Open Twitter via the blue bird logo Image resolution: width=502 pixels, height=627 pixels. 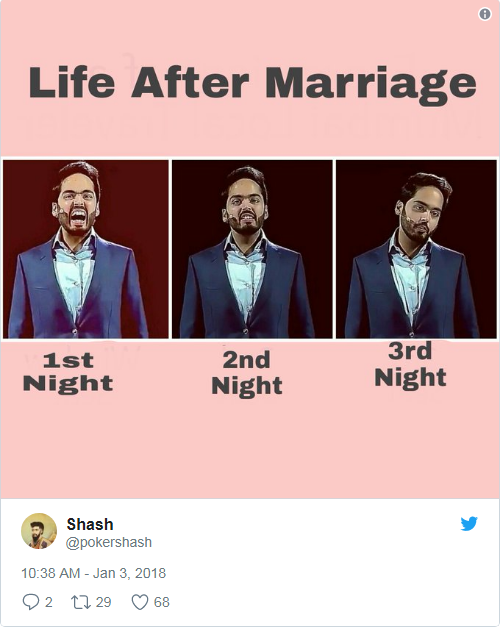(x=468, y=523)
